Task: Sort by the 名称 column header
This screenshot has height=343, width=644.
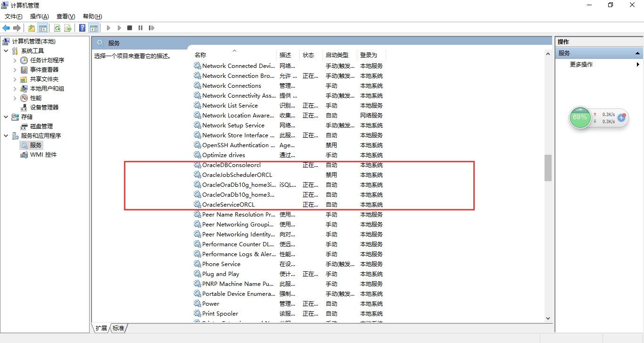Action: [x=234, y=55]
